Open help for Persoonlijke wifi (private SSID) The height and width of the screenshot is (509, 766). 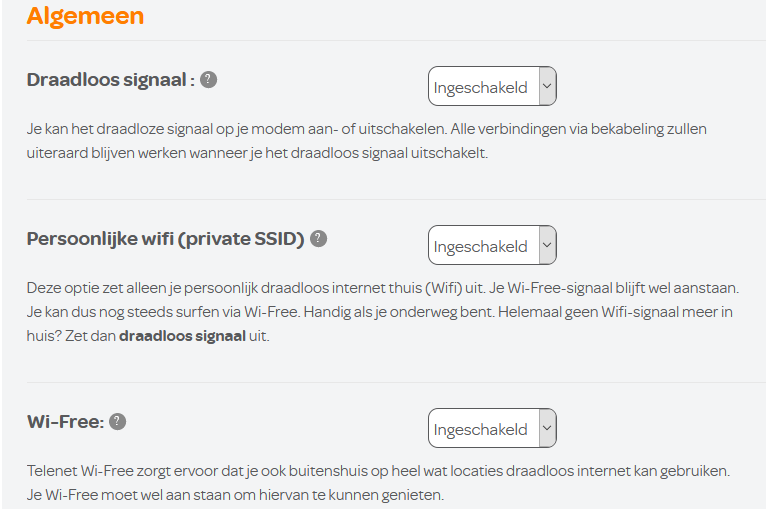pyautogui.click(x=318, y=238)
